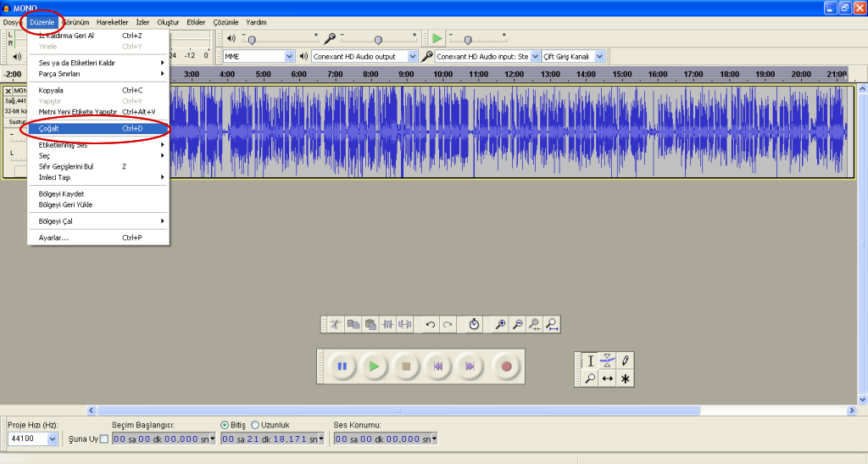This screenshot has height=464, width=868.
Task: Click the Fit Selection zoom icon
Action: (534, 325)
